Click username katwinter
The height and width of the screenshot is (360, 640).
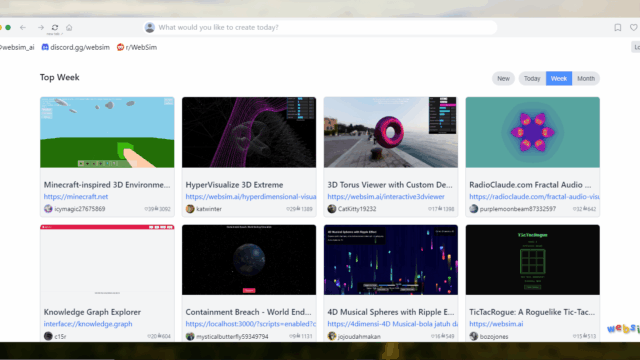[209, 209]
